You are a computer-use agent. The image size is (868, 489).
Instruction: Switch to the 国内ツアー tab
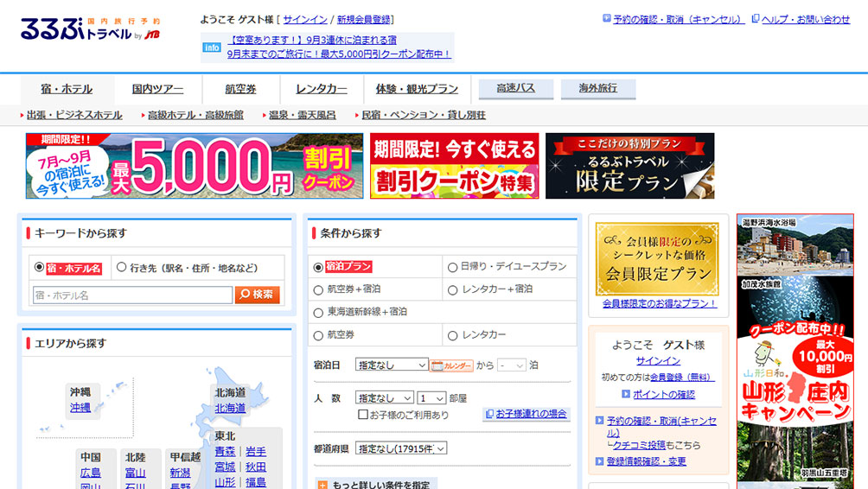tap(157, 89)
